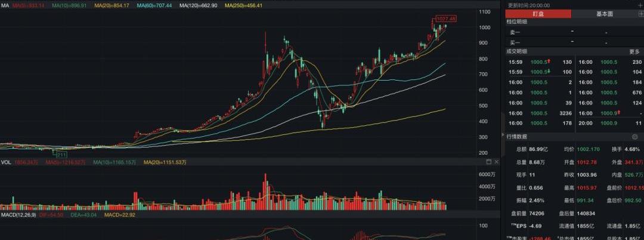Select the 16:00 trade with volume 3236

[x=540, y=113]
